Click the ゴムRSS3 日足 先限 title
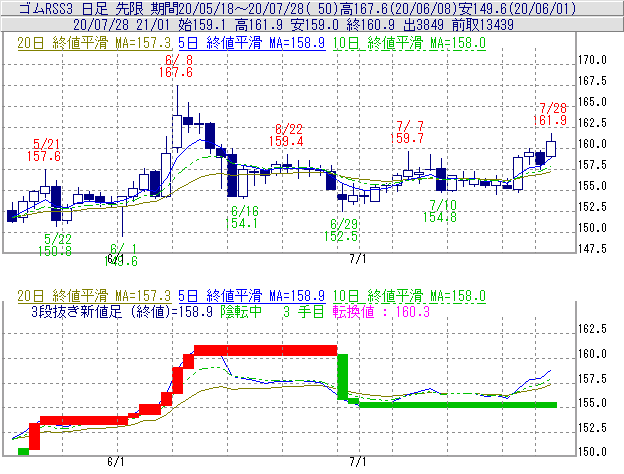 (x=82, y=8)
